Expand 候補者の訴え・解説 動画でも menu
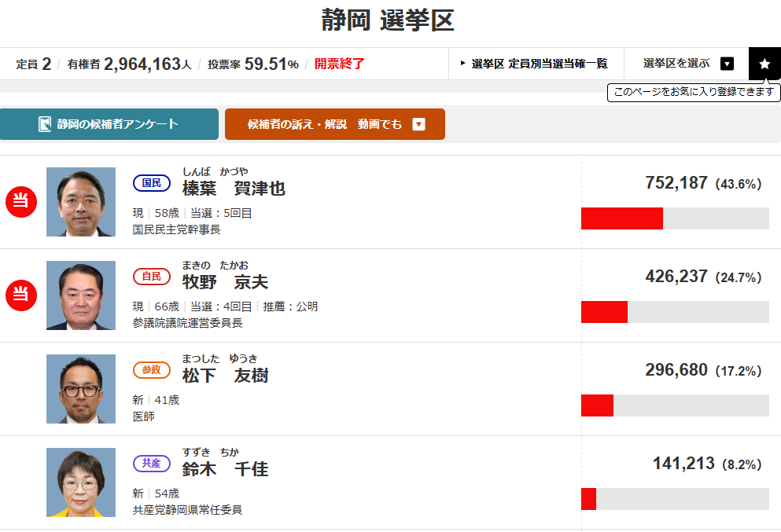 (418, 124)
